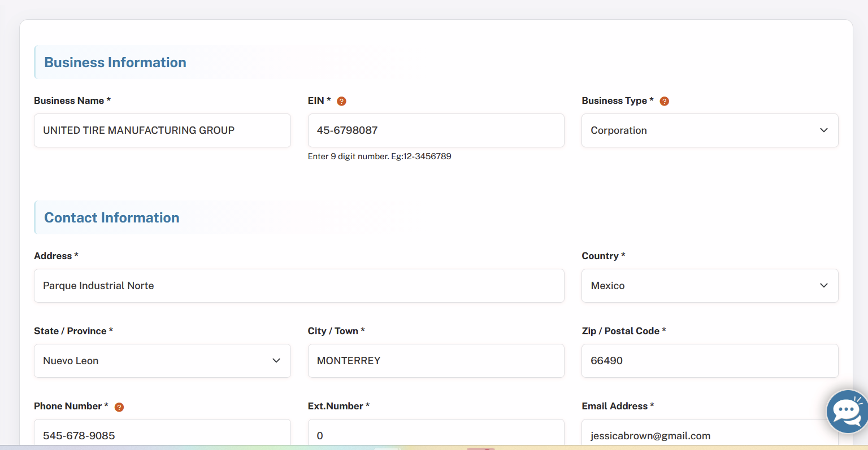868x450 pixels.
Task: Click the 'State / Province *' label
Action: tap(73, 331)
